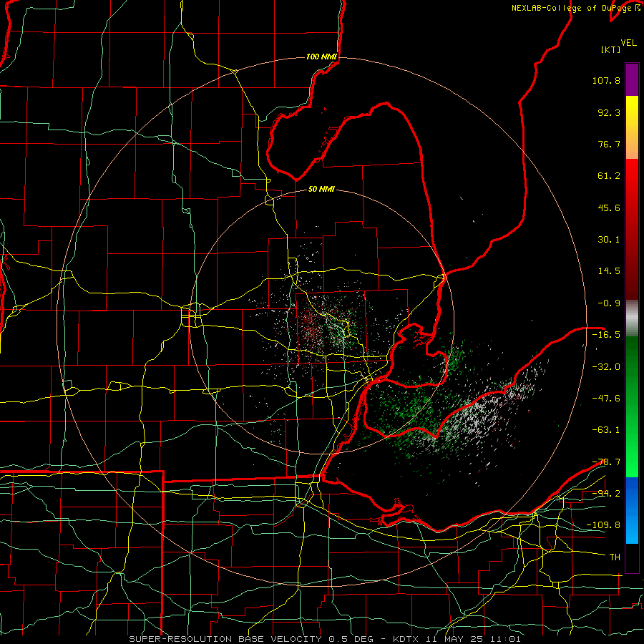Pick the 61.2 scale value
The height and width of the screenshot is (644, 644).
609,176
